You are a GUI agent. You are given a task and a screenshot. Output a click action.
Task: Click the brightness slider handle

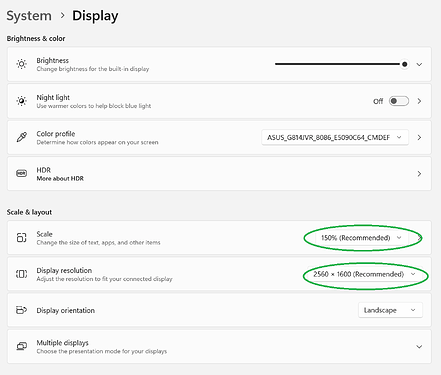coord(404,64)
